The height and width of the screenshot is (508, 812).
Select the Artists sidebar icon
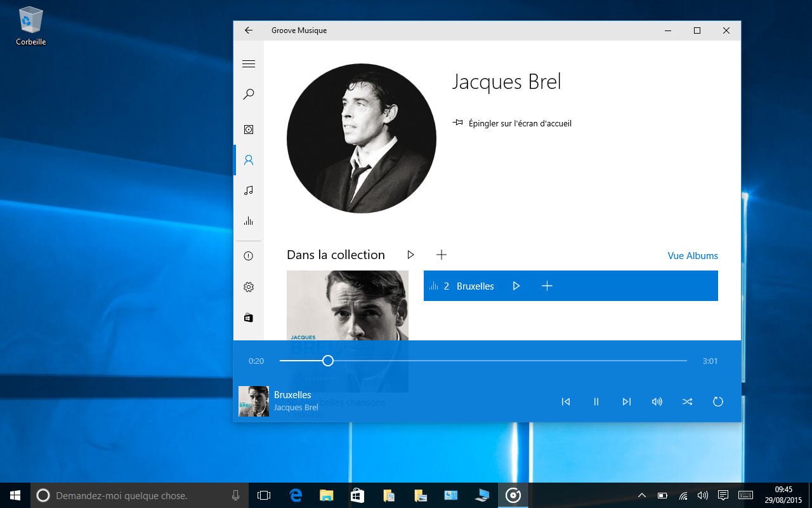249,160
